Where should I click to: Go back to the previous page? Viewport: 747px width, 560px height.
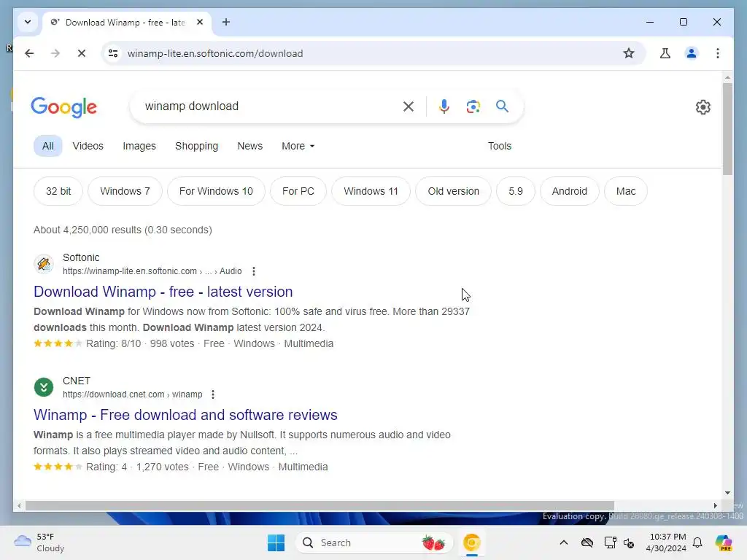(29, 53)
